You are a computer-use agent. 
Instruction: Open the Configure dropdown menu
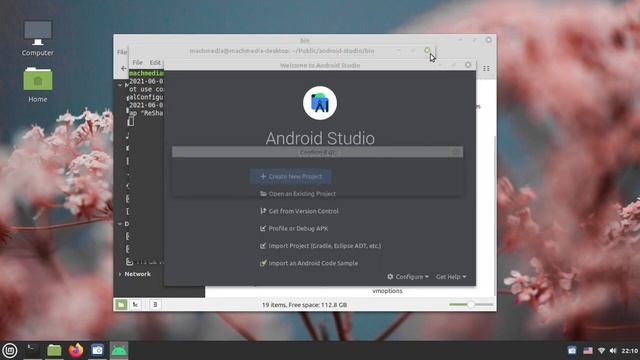point(408,277)
